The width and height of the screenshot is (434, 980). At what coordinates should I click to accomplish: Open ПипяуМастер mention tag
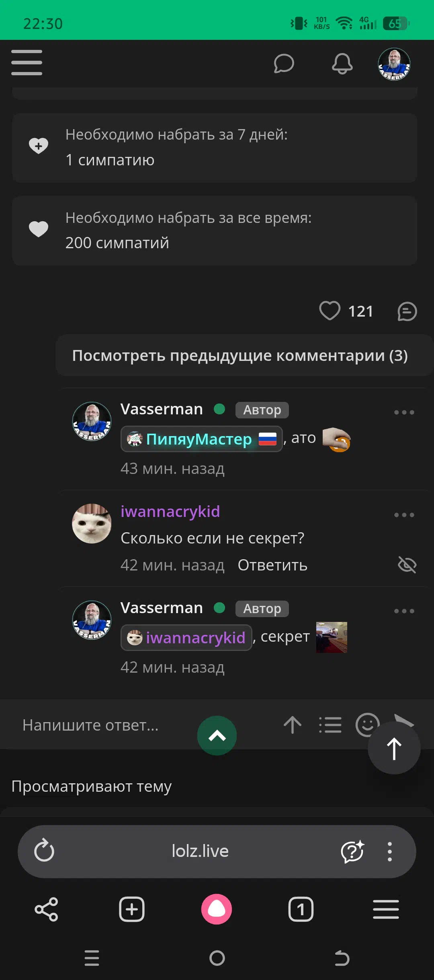201,439
